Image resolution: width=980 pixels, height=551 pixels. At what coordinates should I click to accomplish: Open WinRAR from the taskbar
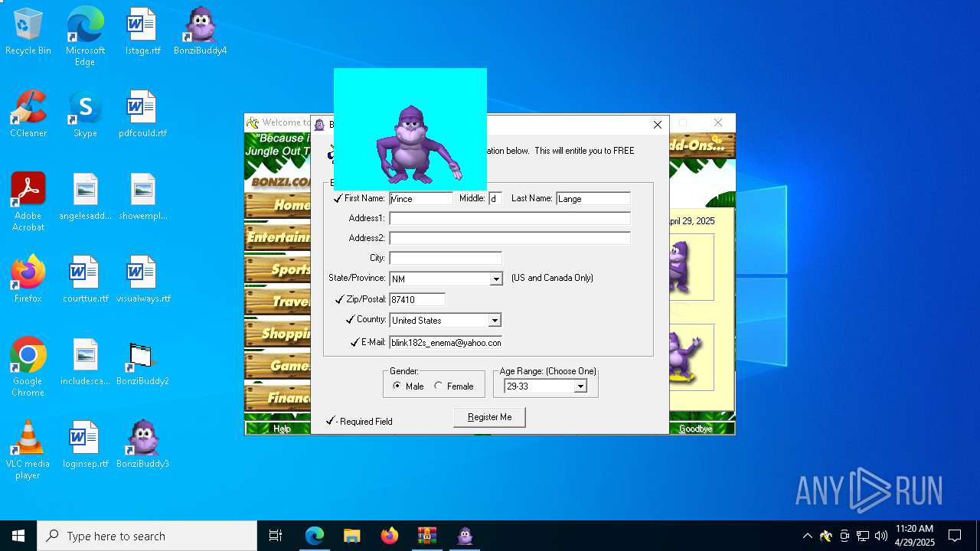coord(426,536)
